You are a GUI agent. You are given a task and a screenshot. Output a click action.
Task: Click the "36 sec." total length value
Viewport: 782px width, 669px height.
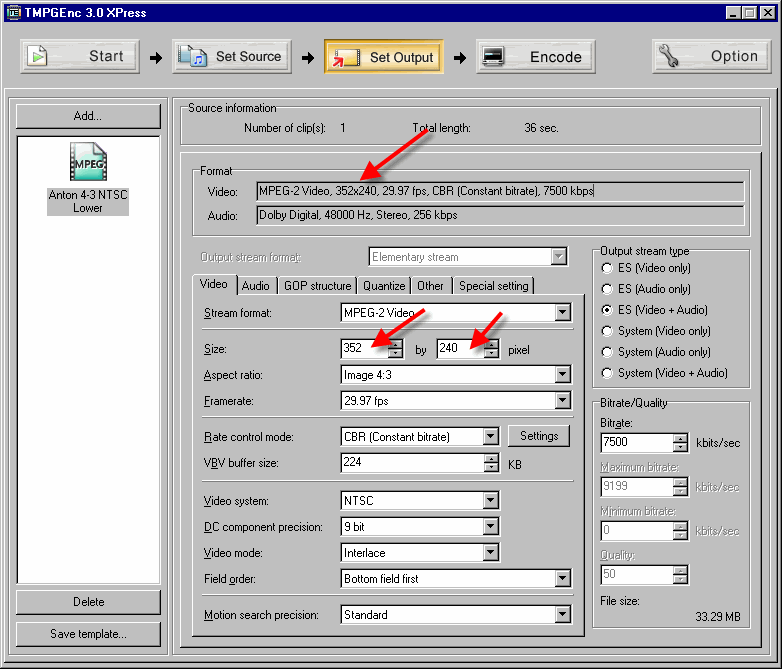click(541, 128)
